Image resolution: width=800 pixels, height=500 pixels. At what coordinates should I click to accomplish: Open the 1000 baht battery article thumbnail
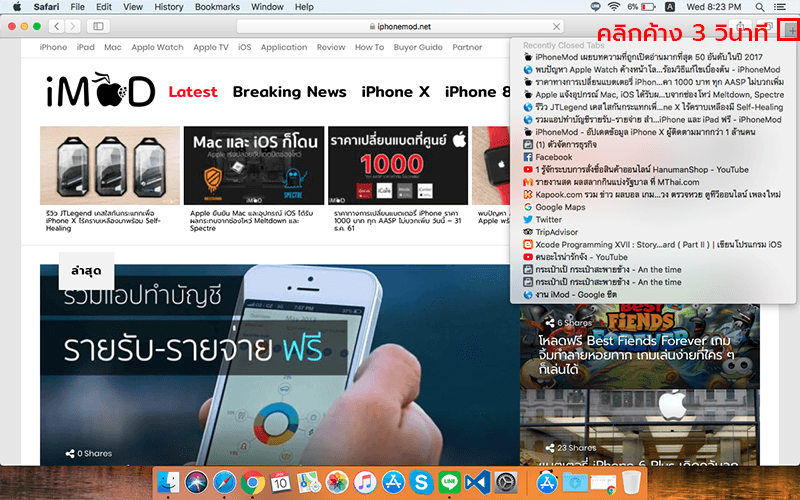[398, 165]
